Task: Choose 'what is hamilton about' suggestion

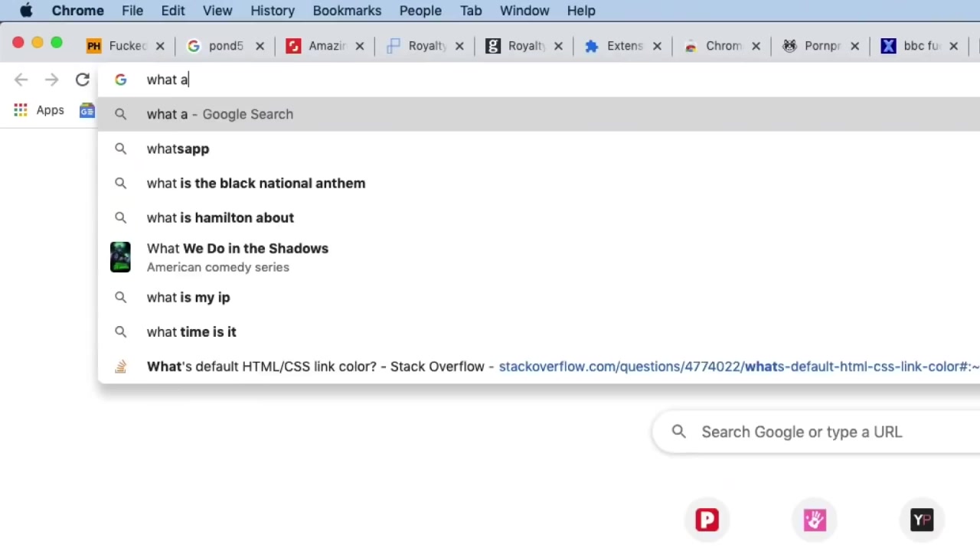Action: 539,217
